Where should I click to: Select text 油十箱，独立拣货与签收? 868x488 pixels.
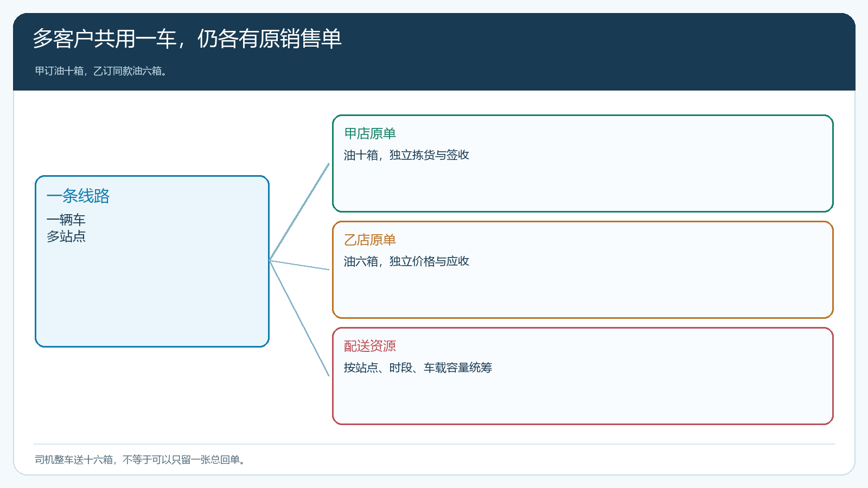[x=406, y=155]
